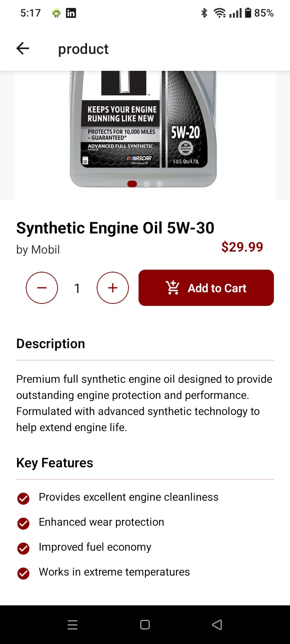Click the wear protection checkmark icon
The width and height of the screenshot is (290, 644).
coord(23,523)
